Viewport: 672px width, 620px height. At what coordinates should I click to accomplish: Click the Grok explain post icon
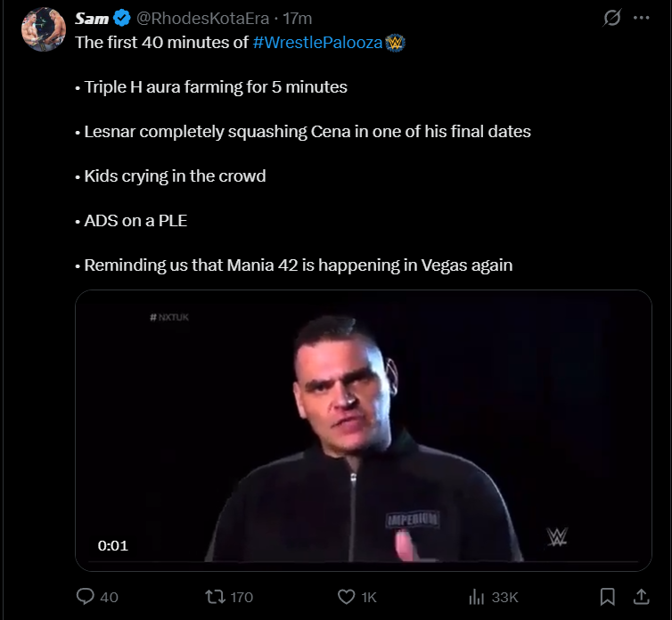tap(612, 19)
